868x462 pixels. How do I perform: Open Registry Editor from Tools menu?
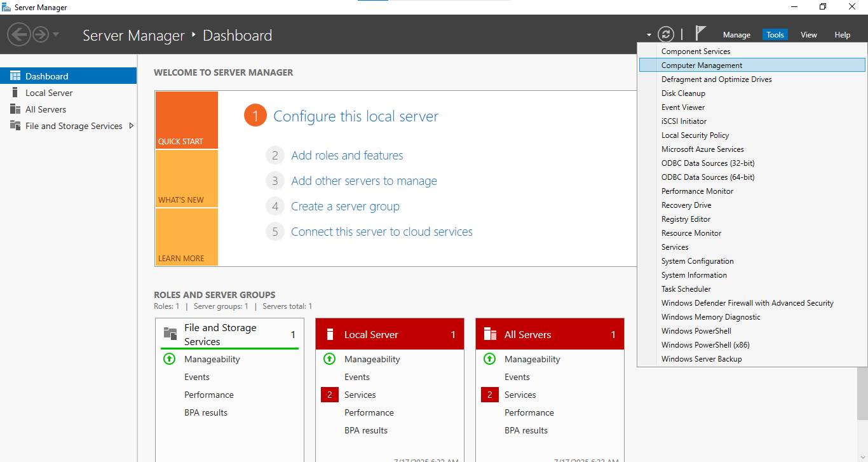[x=752, y=219]
